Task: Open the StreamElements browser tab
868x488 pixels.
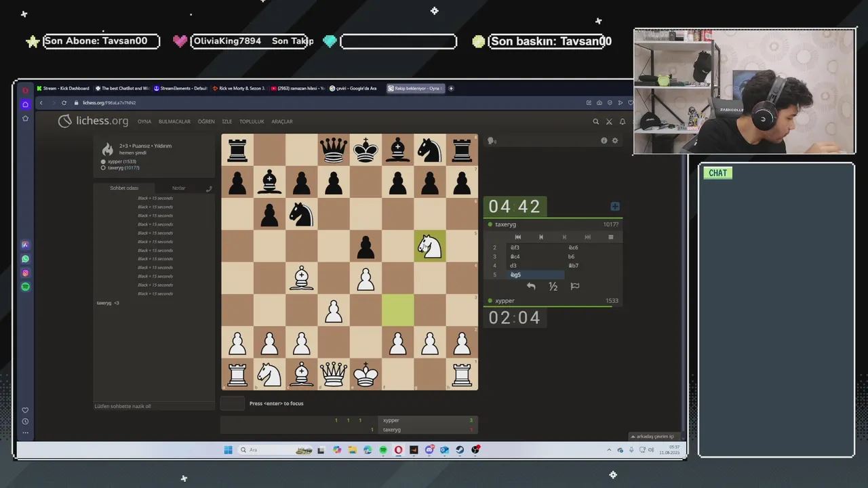Action: pos(180,88)
